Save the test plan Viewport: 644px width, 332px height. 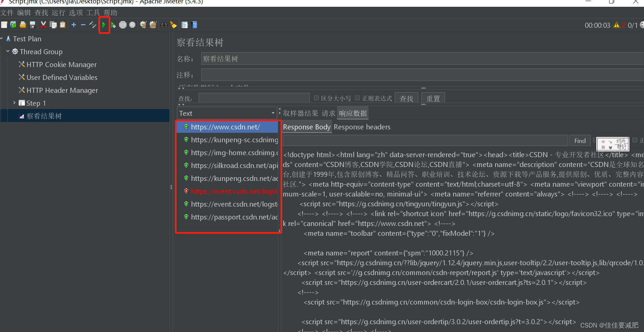pyautogui.click(x=32, y=25)
